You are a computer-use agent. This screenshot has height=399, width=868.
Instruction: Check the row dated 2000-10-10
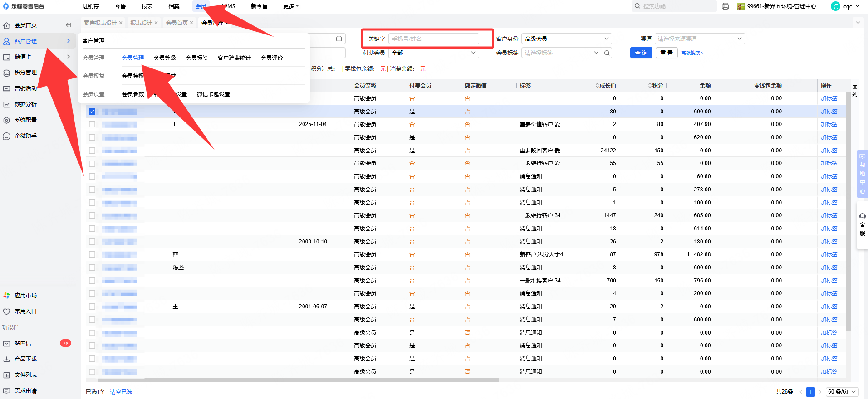tap(92, 242)
